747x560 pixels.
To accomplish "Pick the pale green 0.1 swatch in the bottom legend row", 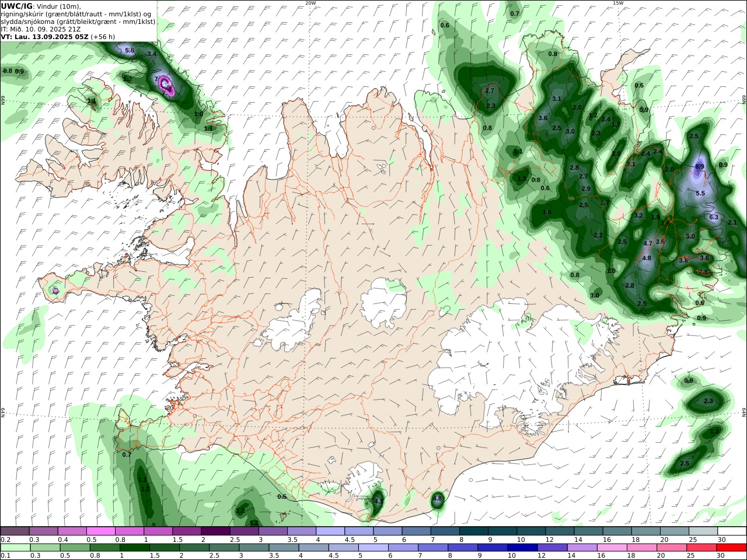I will (x=15, y=548).
